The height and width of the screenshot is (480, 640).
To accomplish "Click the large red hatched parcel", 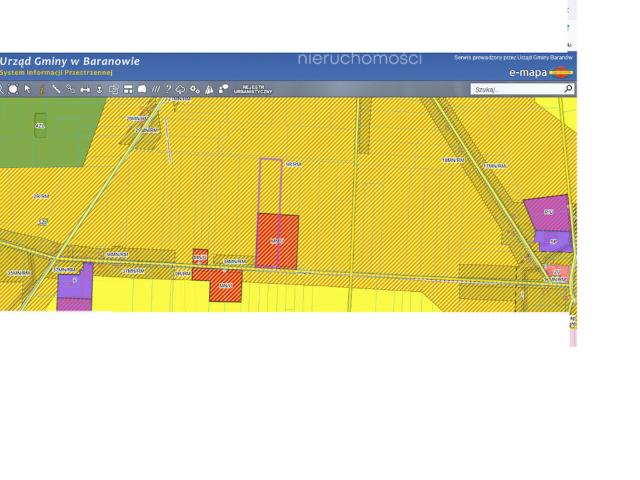I will [277, 241].
